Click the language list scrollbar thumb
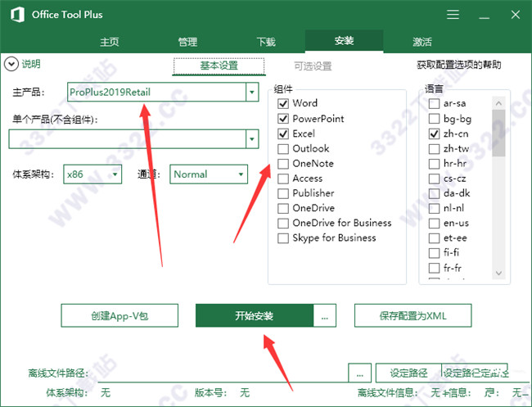Viewport: 532px width, 407px height. click(x=498, y=133)
